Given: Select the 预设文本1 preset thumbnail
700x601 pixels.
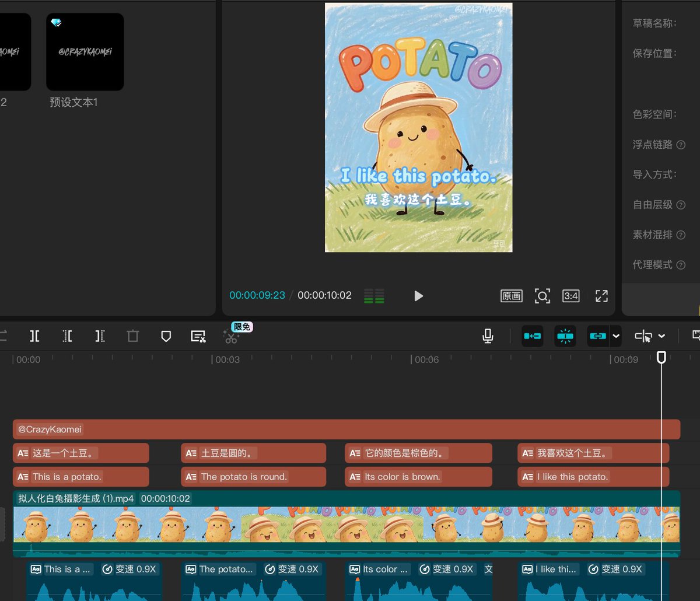Looking at the screenshot, I should coord(85,52).
